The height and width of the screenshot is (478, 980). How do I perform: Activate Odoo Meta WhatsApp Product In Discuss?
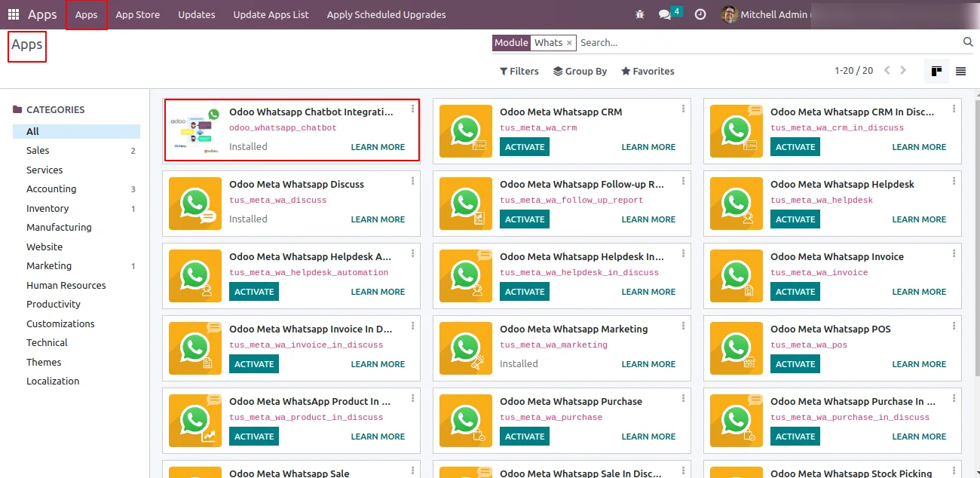pyautogui.click(x=254, y=437)
